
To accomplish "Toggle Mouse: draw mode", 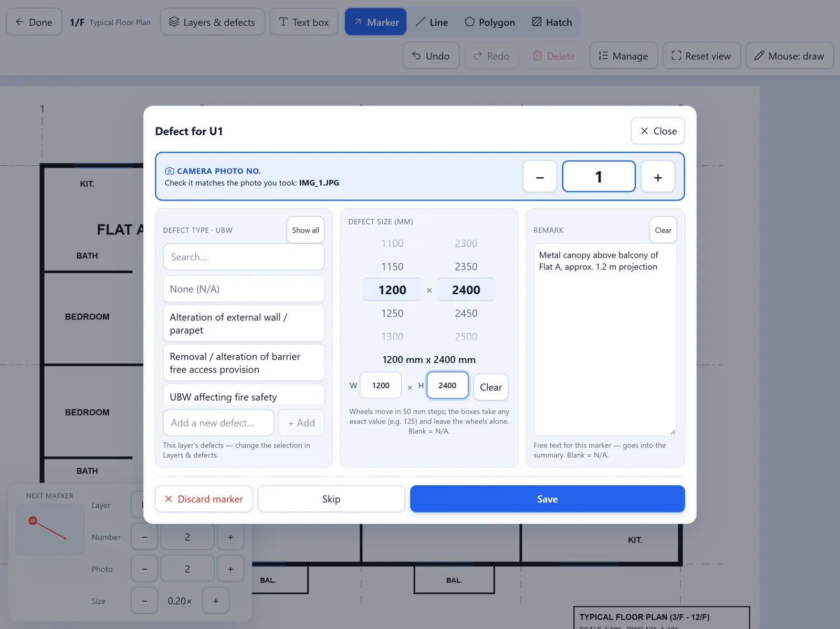I will point(790,56).
